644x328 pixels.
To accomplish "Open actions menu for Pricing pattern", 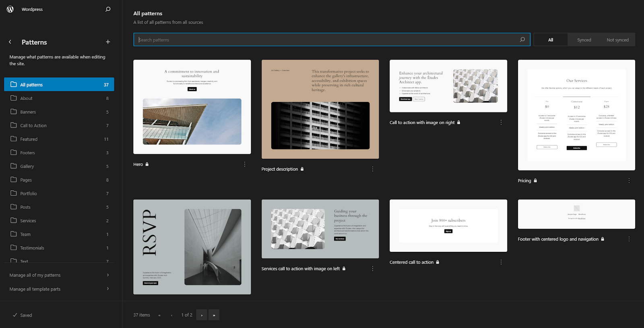I will tap(629, 181).
